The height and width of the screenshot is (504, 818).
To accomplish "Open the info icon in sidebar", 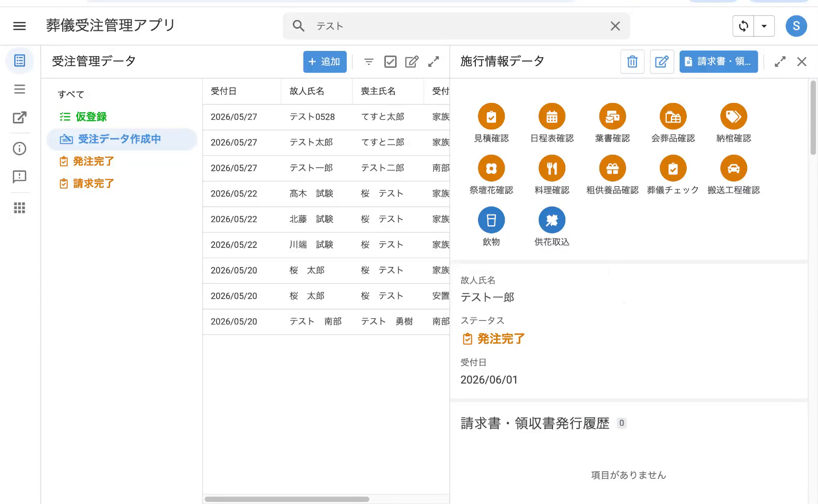I will click(x=20, y=149).
